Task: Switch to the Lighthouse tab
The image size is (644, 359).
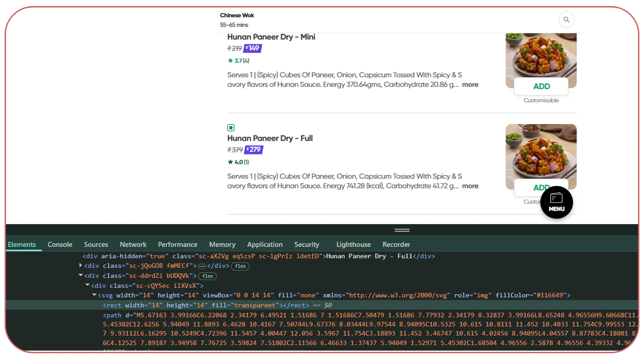Action: 353,245
